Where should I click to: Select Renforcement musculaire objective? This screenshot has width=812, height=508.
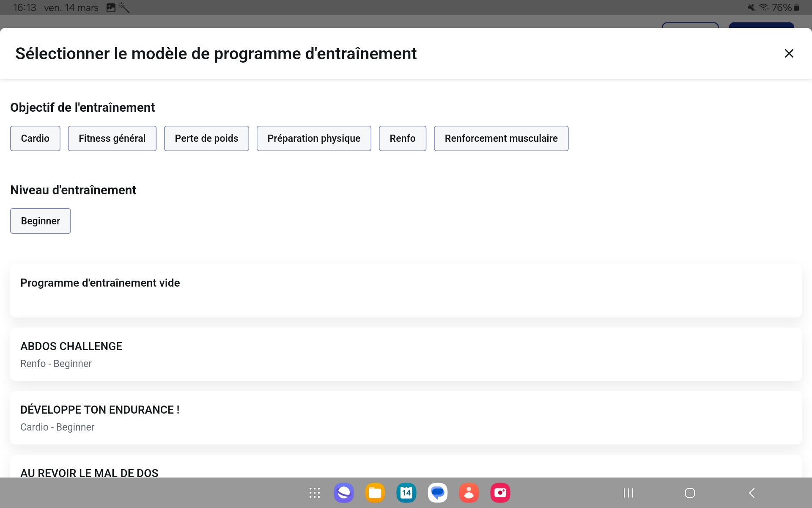(501, 138)
